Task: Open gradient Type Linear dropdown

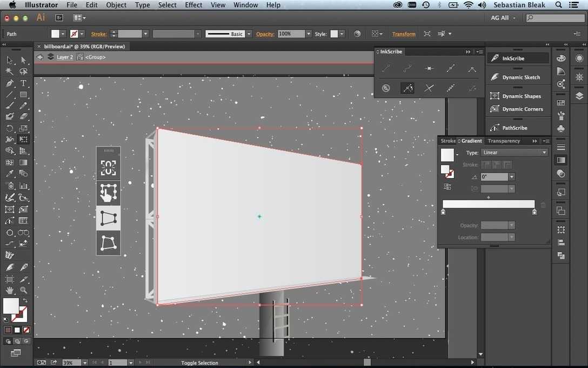Action: point(514,153)
